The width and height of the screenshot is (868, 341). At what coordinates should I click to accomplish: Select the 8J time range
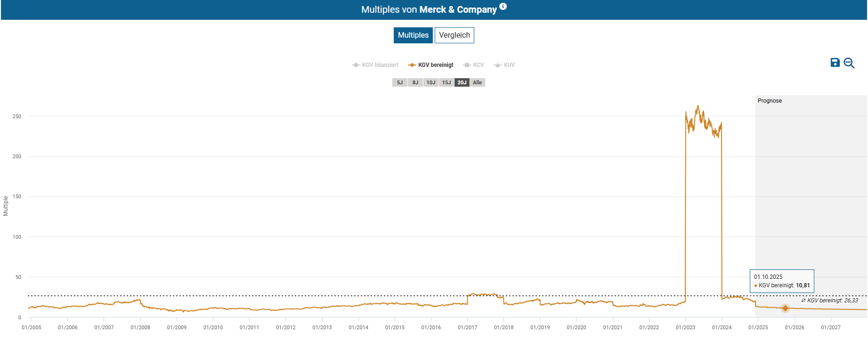(x=415, y=82)
